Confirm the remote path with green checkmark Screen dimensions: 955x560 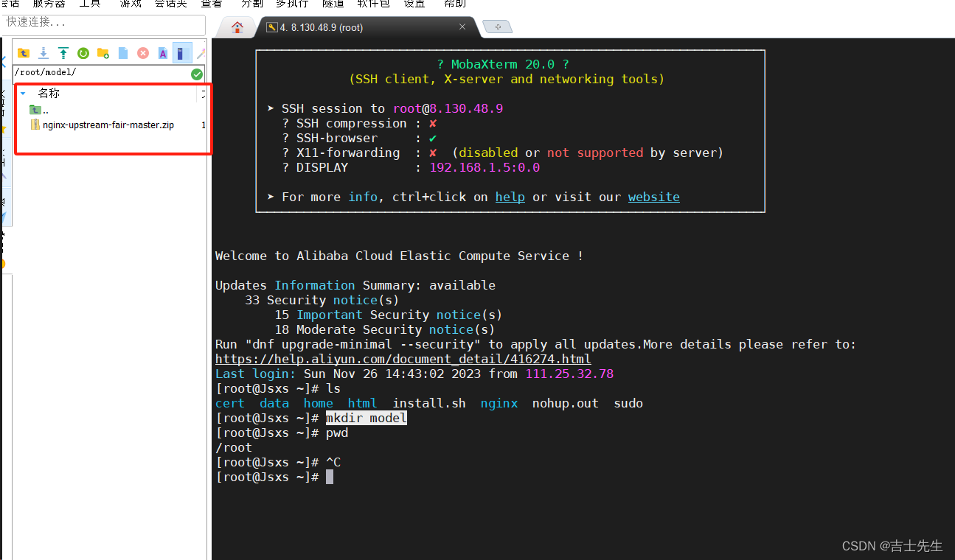[x=197, y=74]
